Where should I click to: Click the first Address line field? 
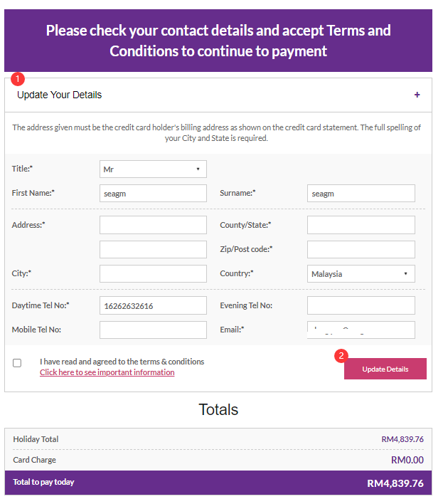click(x=153, y=225)
